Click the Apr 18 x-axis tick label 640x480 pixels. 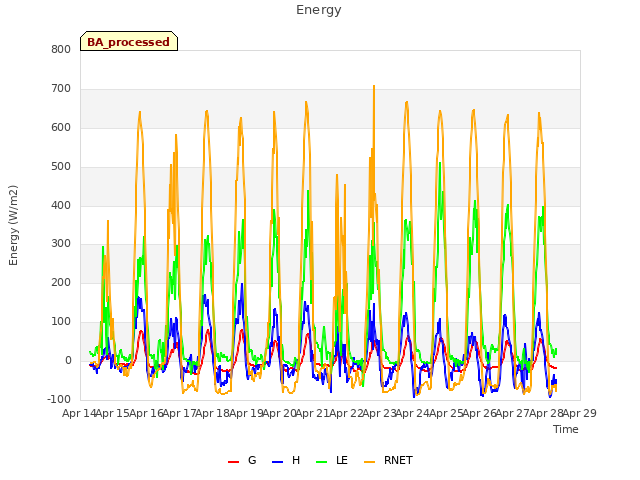(x=212, y=413)
